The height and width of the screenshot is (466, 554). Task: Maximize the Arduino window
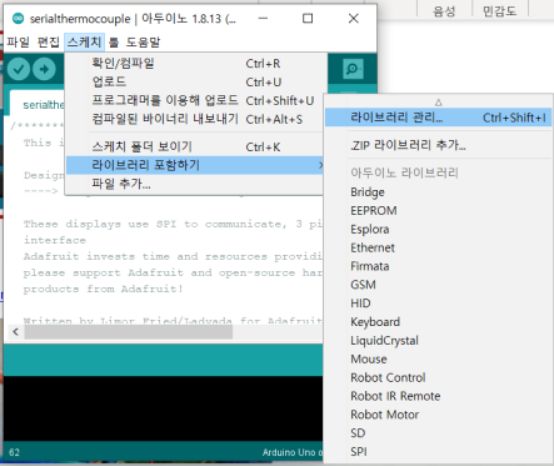[308, 18]
